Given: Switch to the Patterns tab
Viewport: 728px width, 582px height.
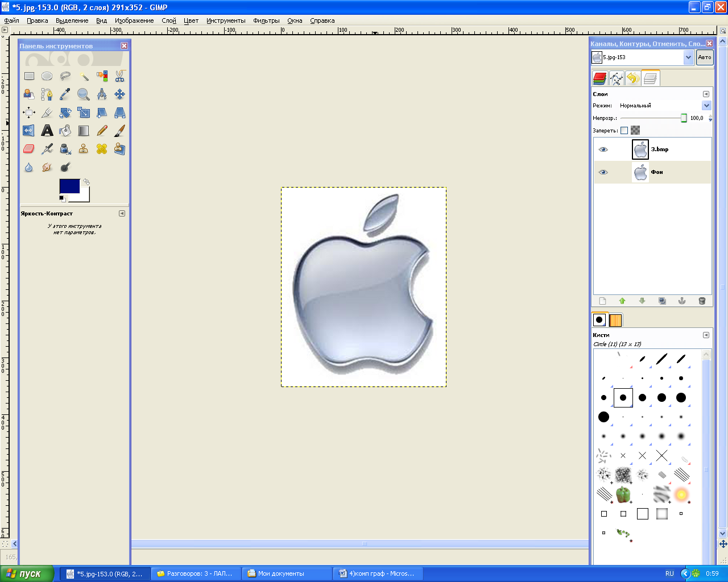Looking at the screenshot, I should [x=615, y=320].
